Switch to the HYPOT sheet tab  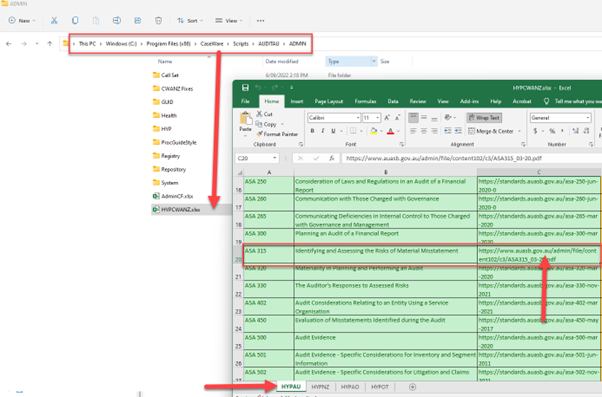[x=380, y=387]
